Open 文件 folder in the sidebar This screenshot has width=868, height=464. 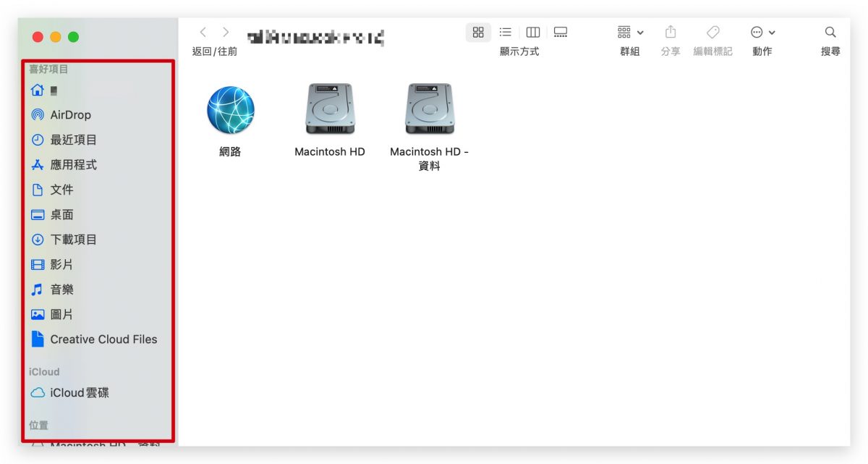[52, 190]
